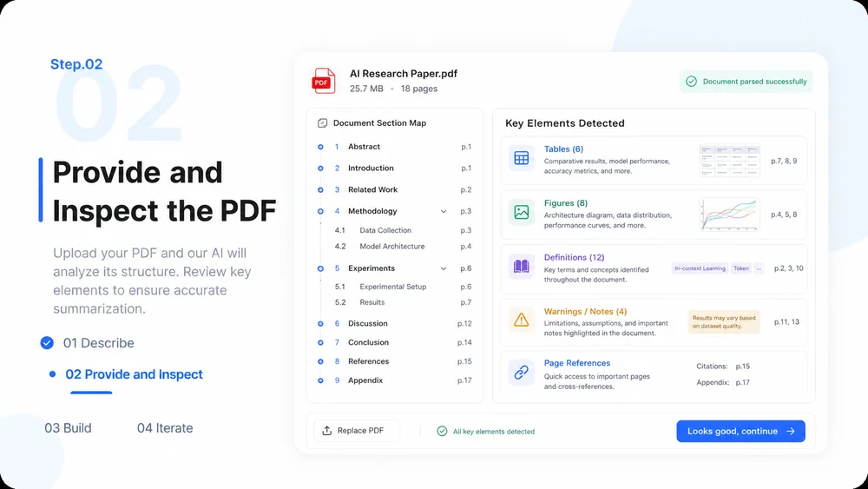This screenshot has height=489, width=868.
Task: Click the Page References link icon
Action: click(x=522, y=373)
